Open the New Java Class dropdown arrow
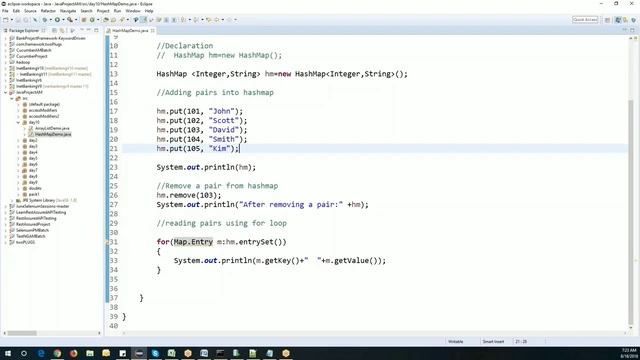Screen dimensions: 640x360 coord(98,20)
